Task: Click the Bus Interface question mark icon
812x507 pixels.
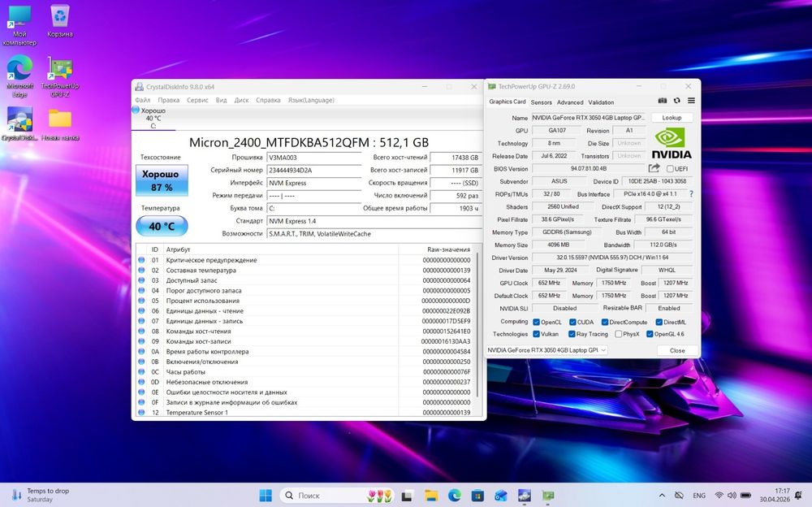Action: (691, 194)
